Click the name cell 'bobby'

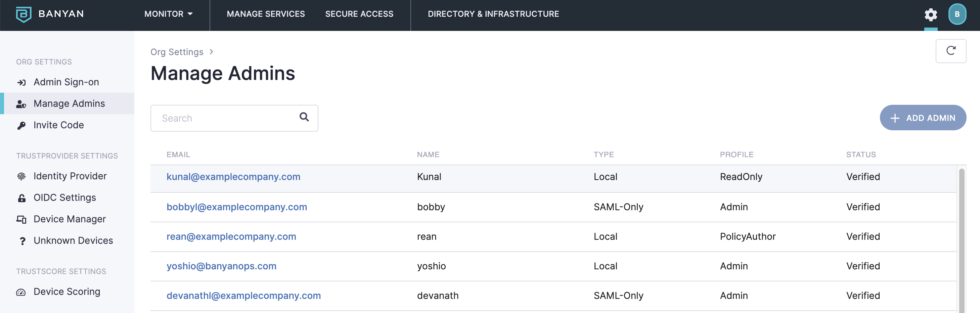tap(431, 207)
